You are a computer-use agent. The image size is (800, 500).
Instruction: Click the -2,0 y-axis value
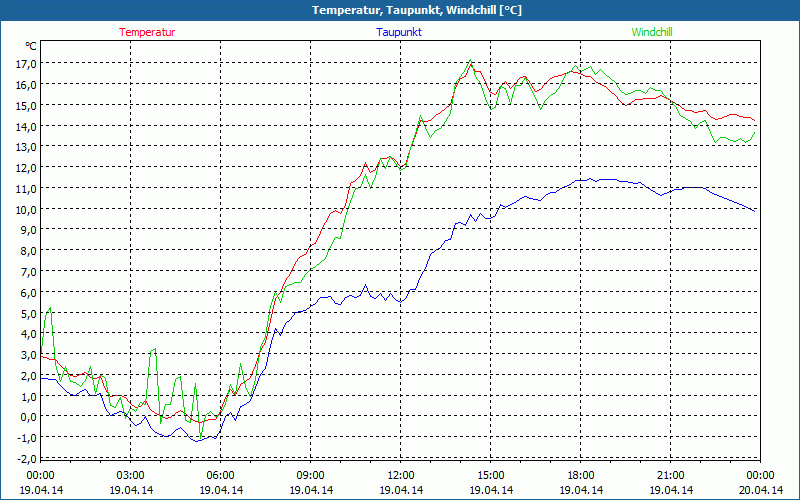point(27,459)
